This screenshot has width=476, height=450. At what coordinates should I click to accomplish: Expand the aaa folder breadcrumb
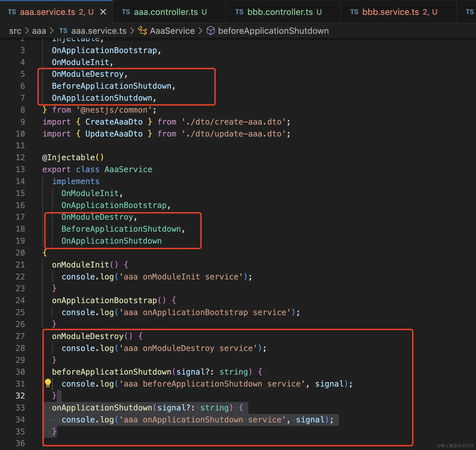[39, 31]
